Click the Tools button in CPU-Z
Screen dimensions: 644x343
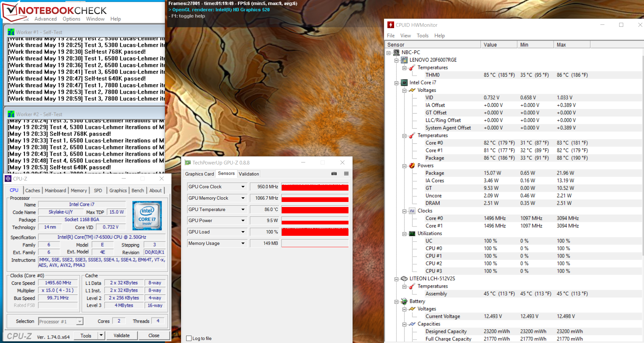(86, 335)
